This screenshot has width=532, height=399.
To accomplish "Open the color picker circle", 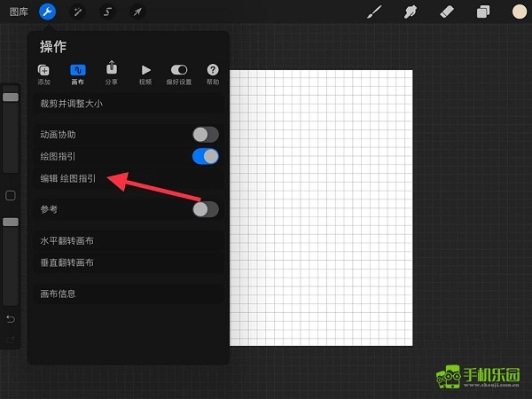I will pos(519,12).
